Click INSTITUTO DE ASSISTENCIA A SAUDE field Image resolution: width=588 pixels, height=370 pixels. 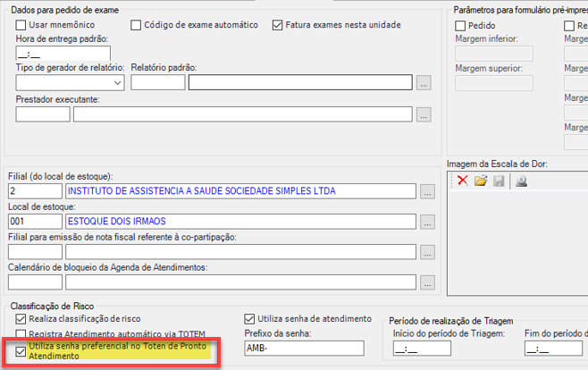[240, 191]
